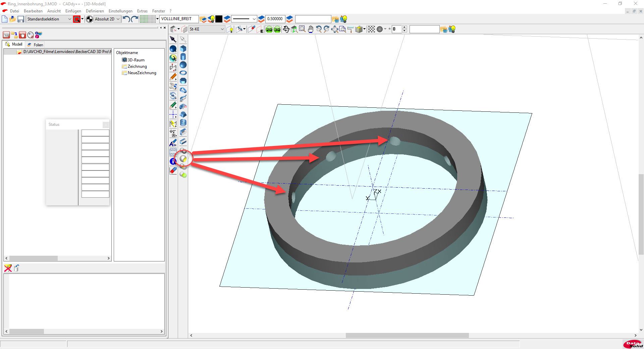Viewport: 644px width, 349px height.
Task: Select the torus primitive tool
Action: click(183, 73)
